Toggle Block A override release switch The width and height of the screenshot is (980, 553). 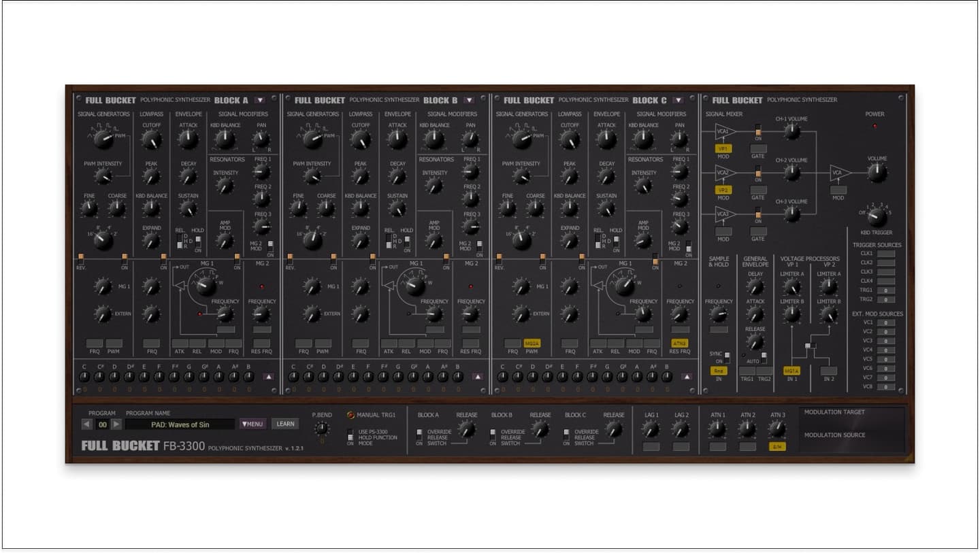419,435
